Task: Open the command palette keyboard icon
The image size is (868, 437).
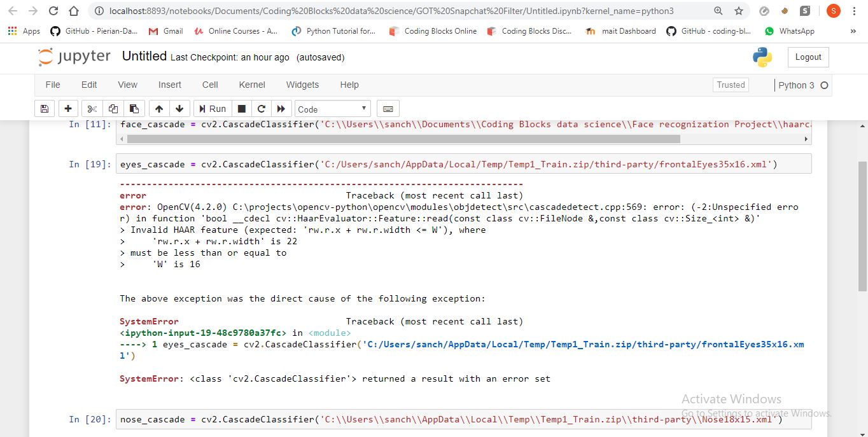Action: coord(388,109)
